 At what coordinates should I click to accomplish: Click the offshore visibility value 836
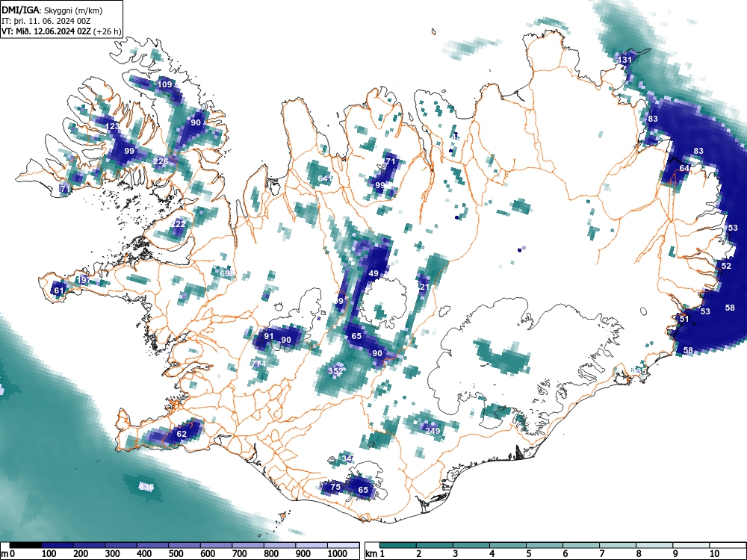(146, 487)
